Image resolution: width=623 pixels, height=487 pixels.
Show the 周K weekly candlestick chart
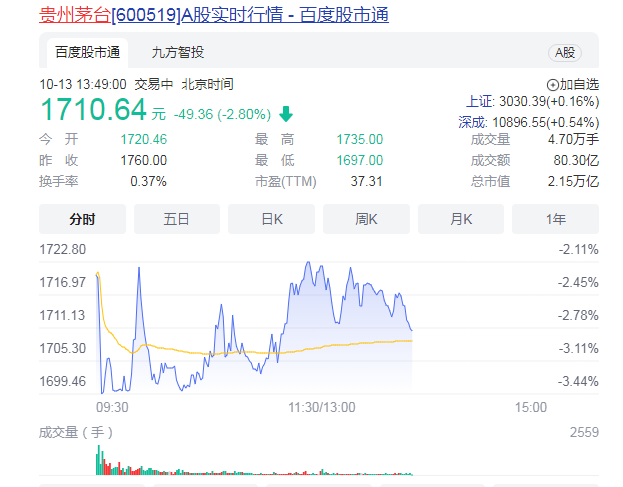click(366, 219)
